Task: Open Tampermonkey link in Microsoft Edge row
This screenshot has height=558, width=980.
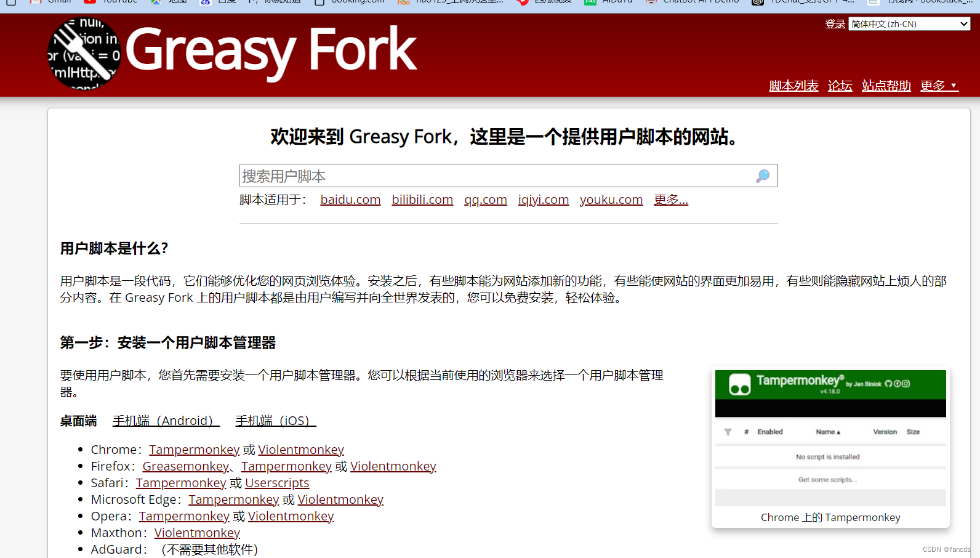Action: pyautogui.click(x=234, y=499)
